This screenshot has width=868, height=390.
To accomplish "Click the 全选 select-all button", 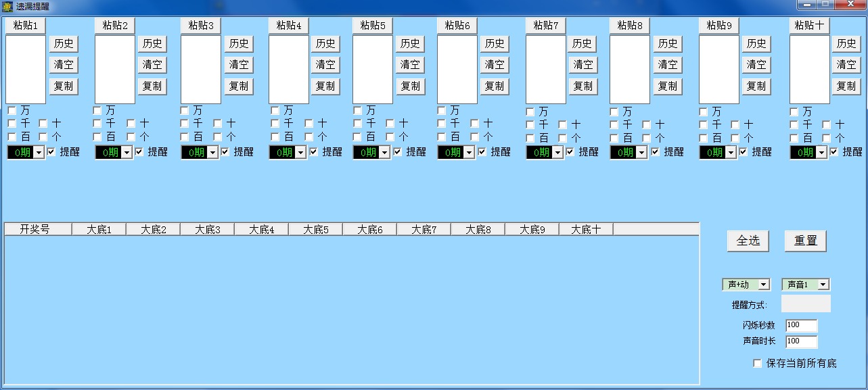I will (x=748, y=241).
